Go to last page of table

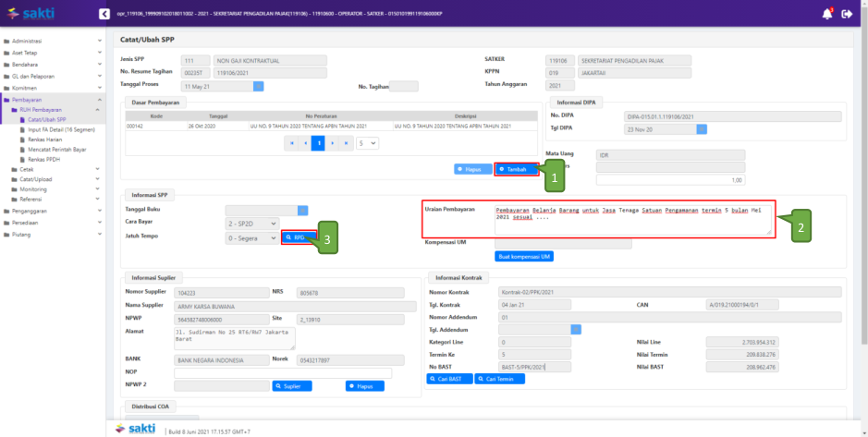[x=347, y=143]
